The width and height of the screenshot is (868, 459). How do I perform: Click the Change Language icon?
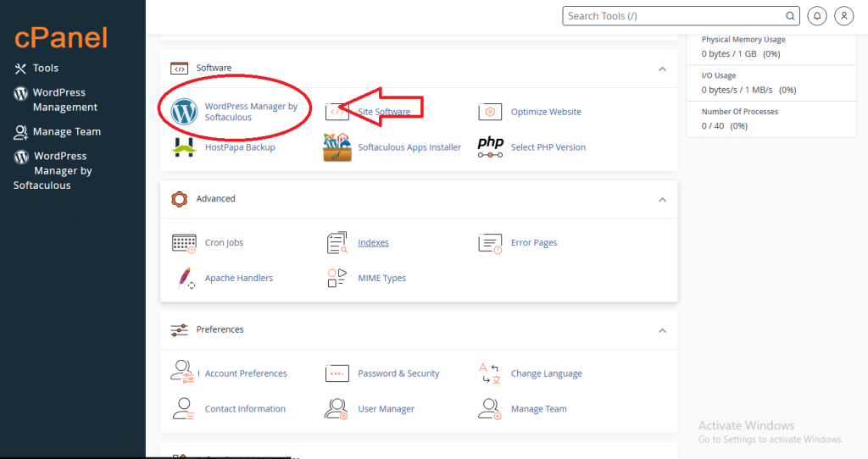[x=490, y=373]
